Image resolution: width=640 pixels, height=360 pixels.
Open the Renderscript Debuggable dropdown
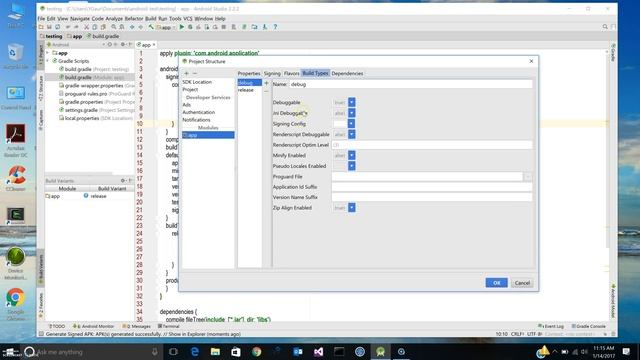coord(351,134)
